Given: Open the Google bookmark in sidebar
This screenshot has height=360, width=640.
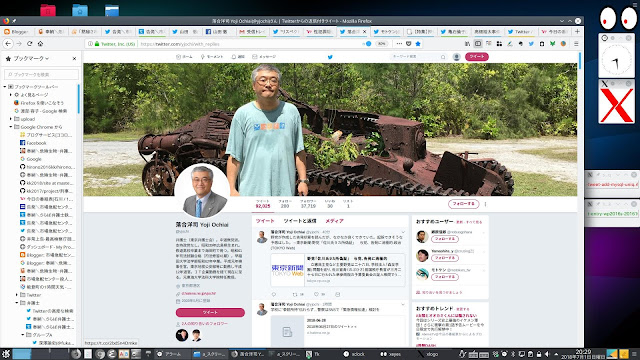Looking at the screenshot, I should 31,159.
